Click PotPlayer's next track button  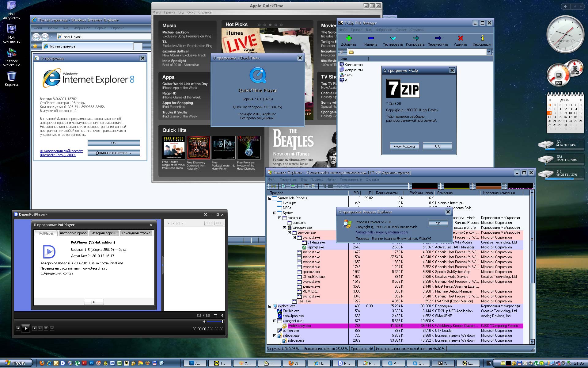40,328
